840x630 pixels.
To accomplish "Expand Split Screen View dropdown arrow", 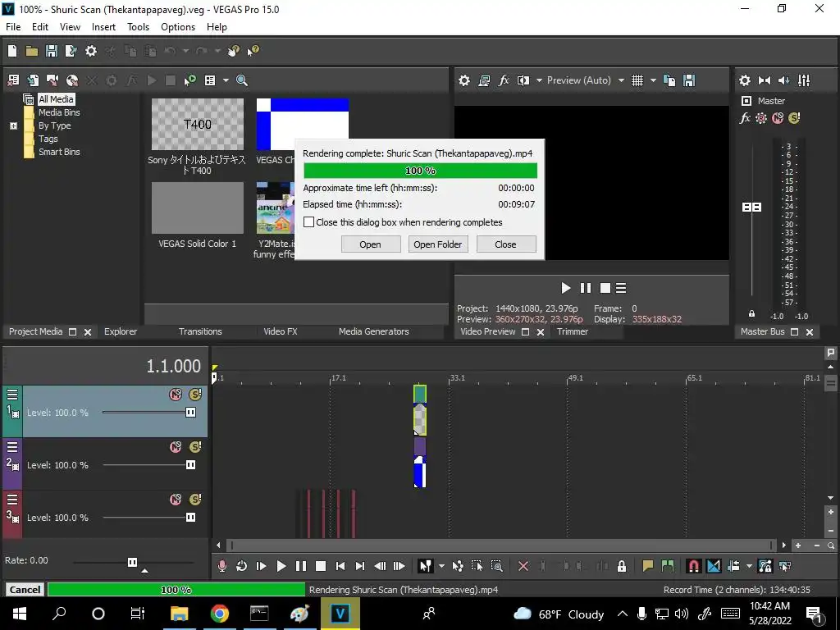I will tap(539, 80).
